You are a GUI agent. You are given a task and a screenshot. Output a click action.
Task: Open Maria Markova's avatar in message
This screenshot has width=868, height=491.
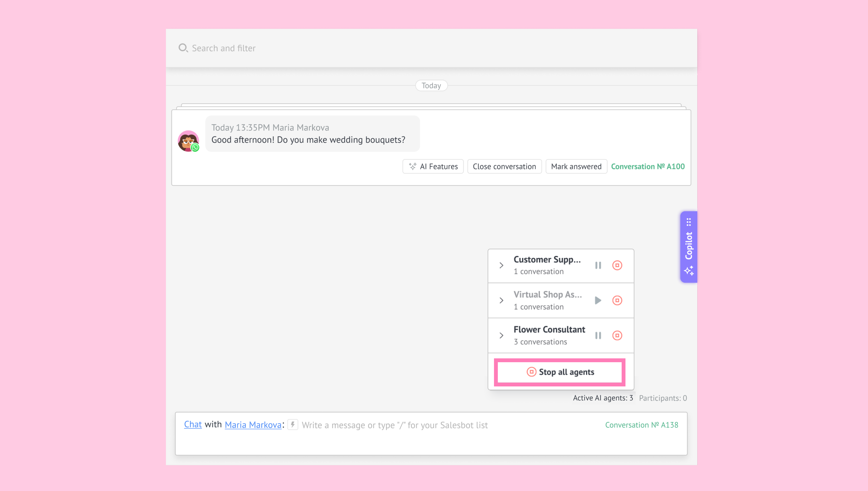(188, 141)
